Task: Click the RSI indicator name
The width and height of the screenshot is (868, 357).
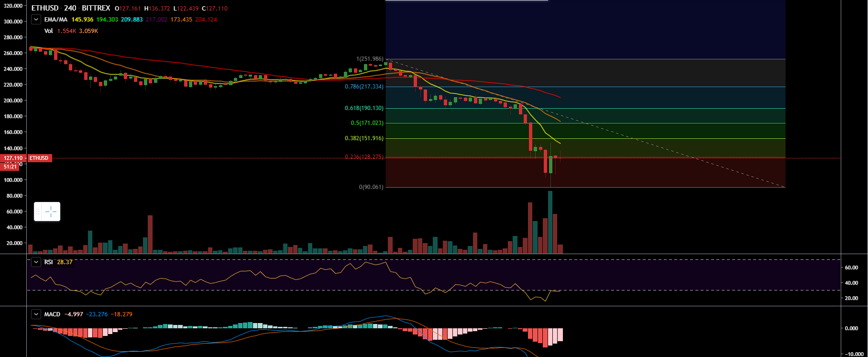Action: [48, 262]
